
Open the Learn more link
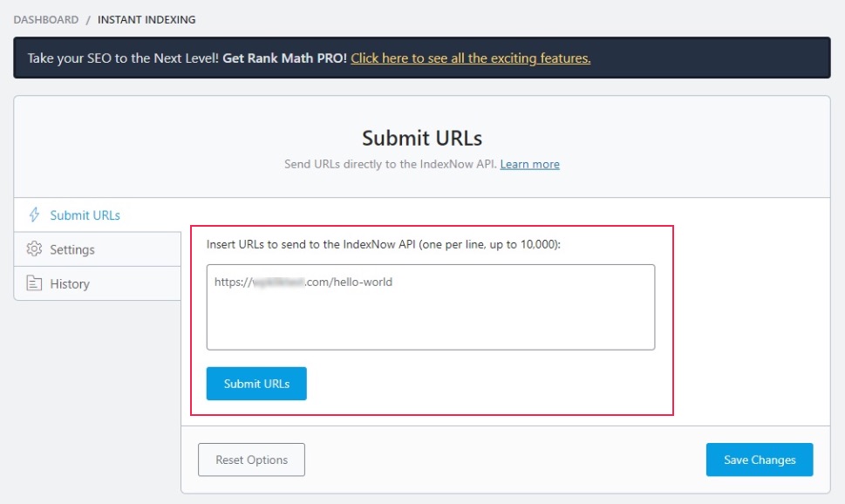[530, 164]
